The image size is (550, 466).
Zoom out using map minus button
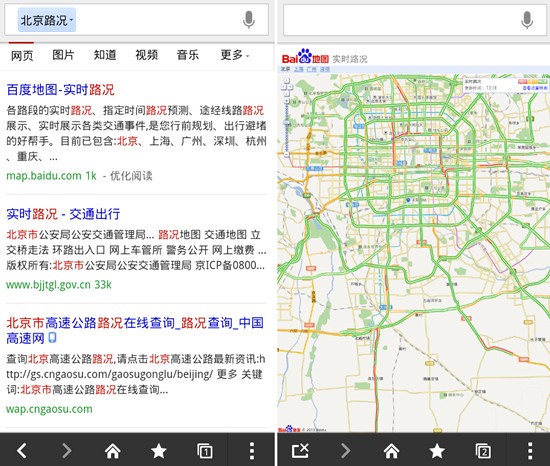287,154
